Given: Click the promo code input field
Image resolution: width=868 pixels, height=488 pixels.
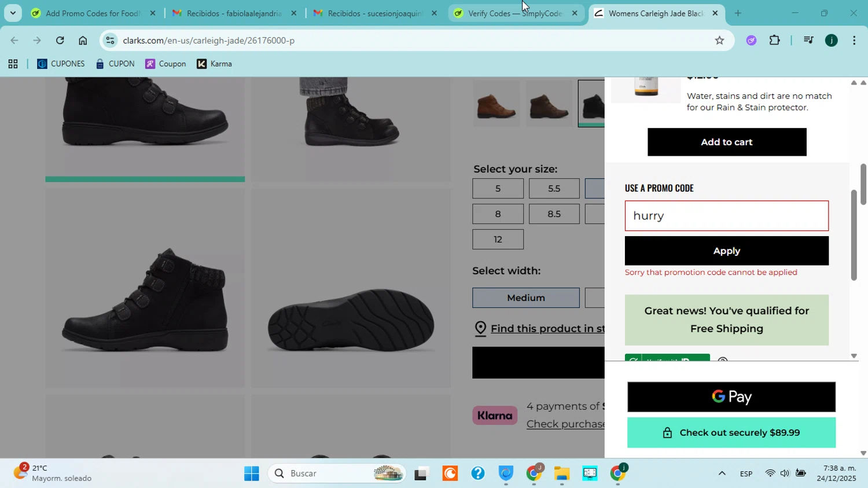Looking at the screenshot, I should click(727, 216).
